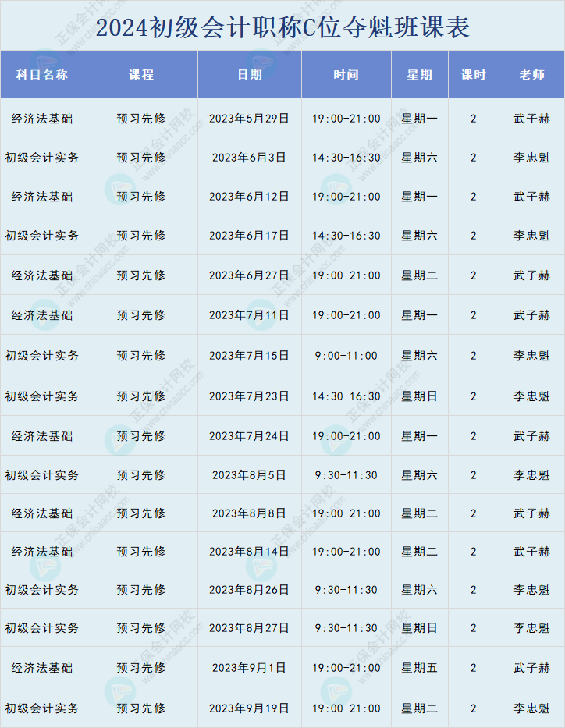Click 经济法基础 in the August 8 row
The image size is (565, 728).
click(42, 513)
